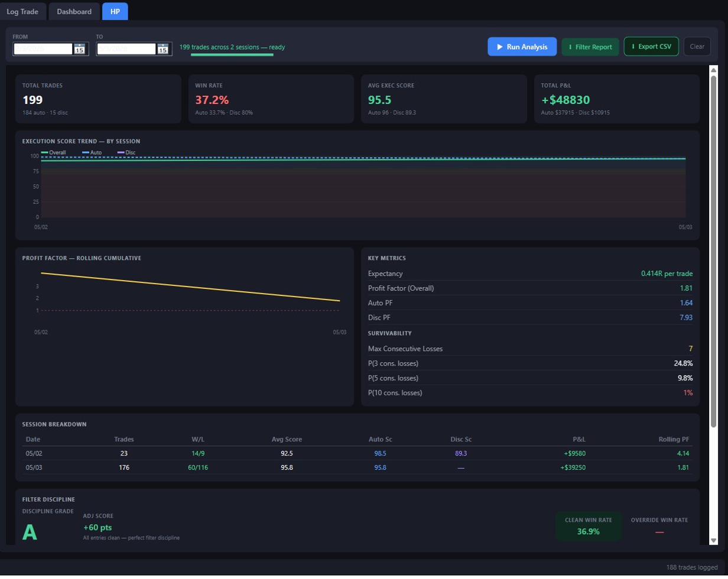Open the TO date calendar picker icon

162,49
